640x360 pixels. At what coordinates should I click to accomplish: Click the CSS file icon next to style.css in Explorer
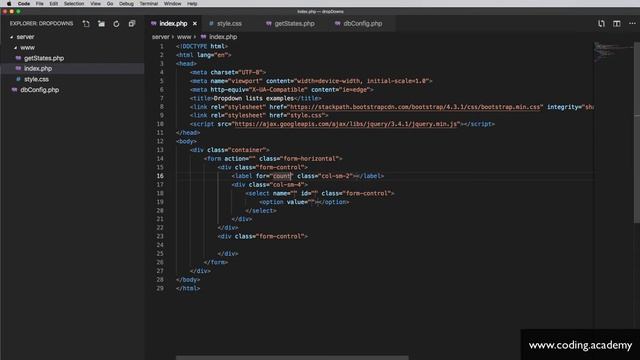(x=18, y=79)
